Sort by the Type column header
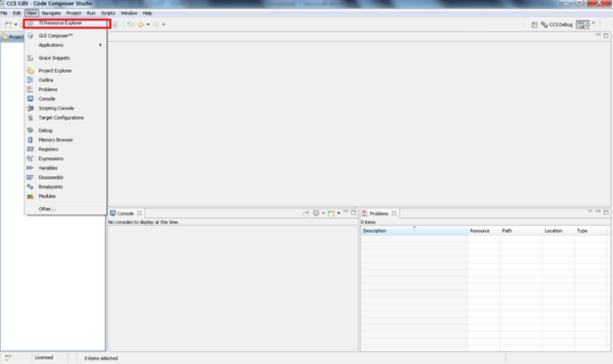This screenshot has height=364, width=613. click(x=592, y=231)
